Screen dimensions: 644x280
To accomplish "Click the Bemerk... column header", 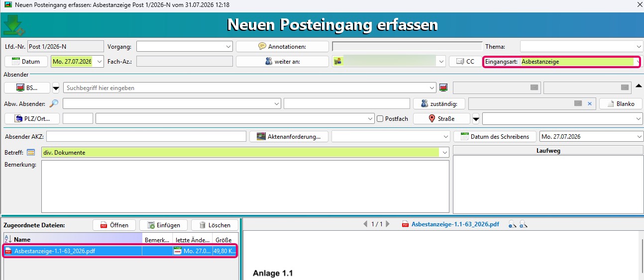I will pos(157,240).
